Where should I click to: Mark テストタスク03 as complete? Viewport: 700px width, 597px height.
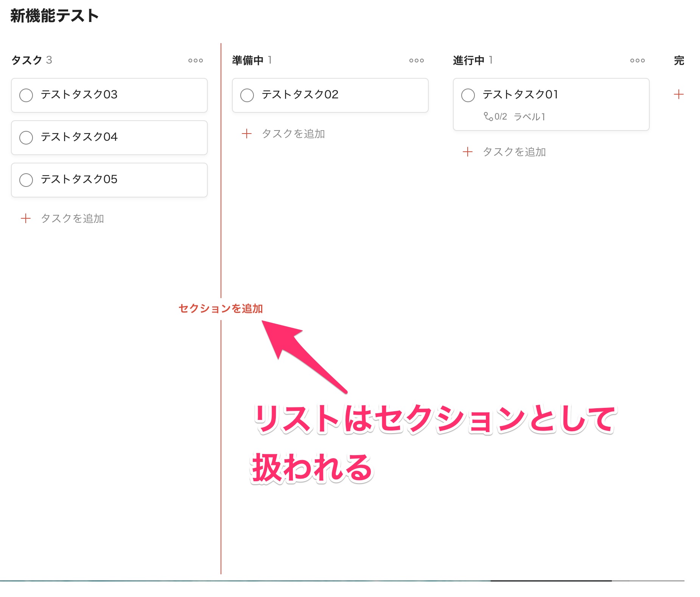pos(26,95)
